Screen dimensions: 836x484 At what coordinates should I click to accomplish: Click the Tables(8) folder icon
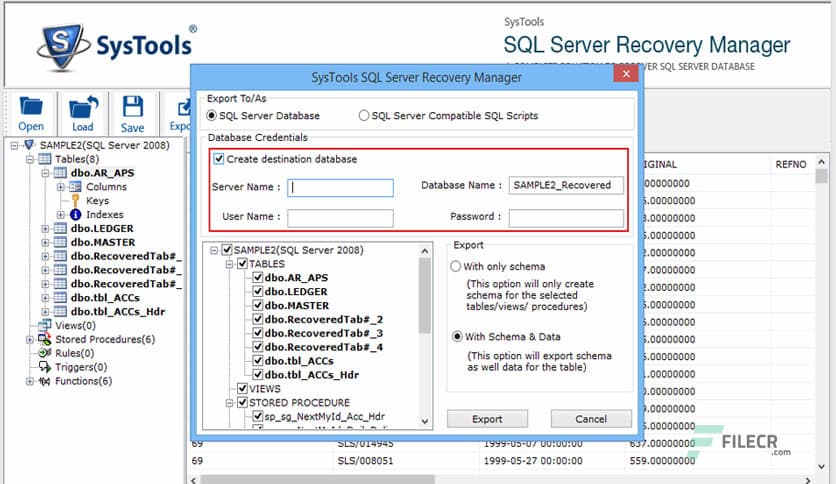coord(45,159)
